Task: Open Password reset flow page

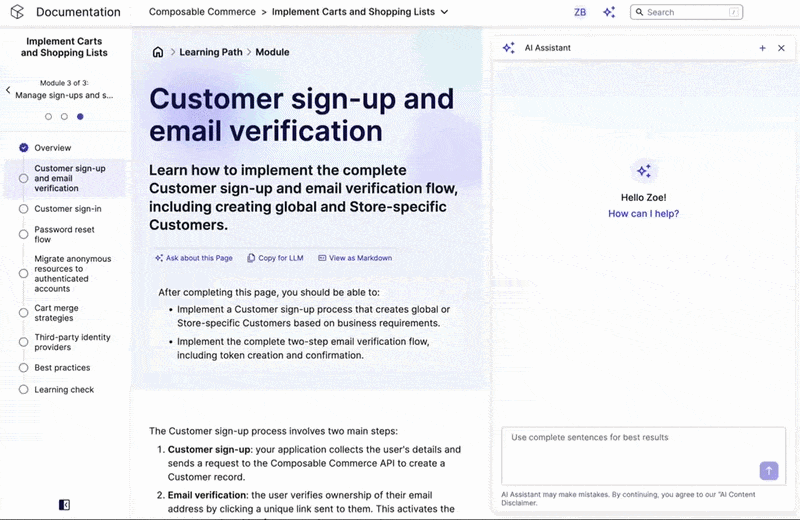Action: (x=64, y=234)
